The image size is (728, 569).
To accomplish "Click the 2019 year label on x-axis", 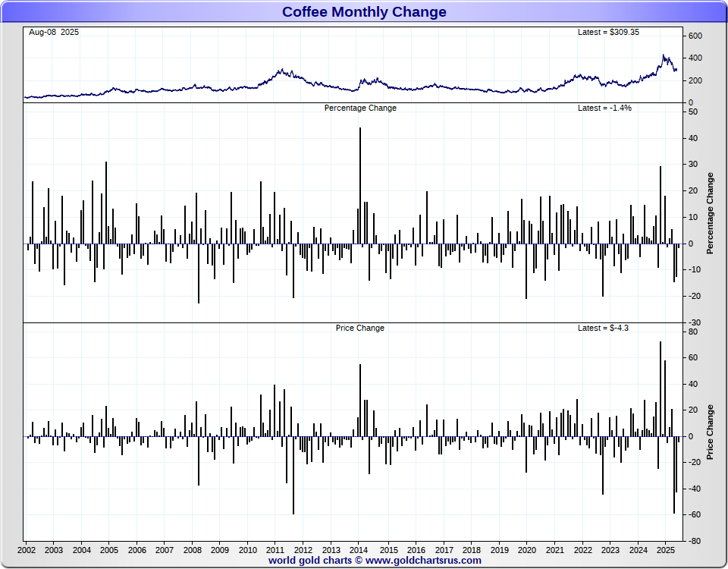I will click(x=500, y=550).
